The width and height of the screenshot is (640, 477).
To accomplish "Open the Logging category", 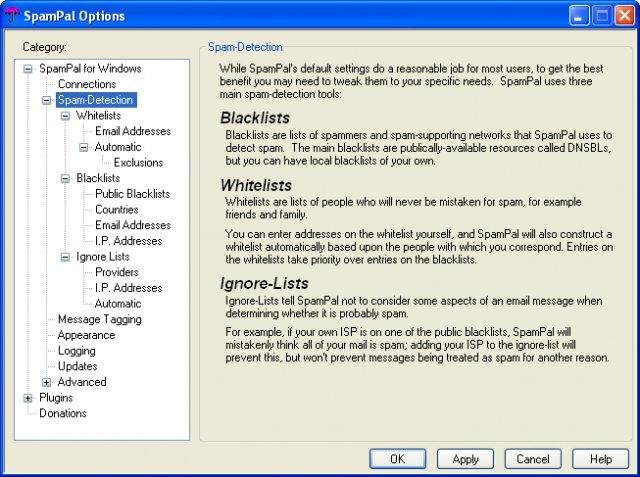I will 77,351.
